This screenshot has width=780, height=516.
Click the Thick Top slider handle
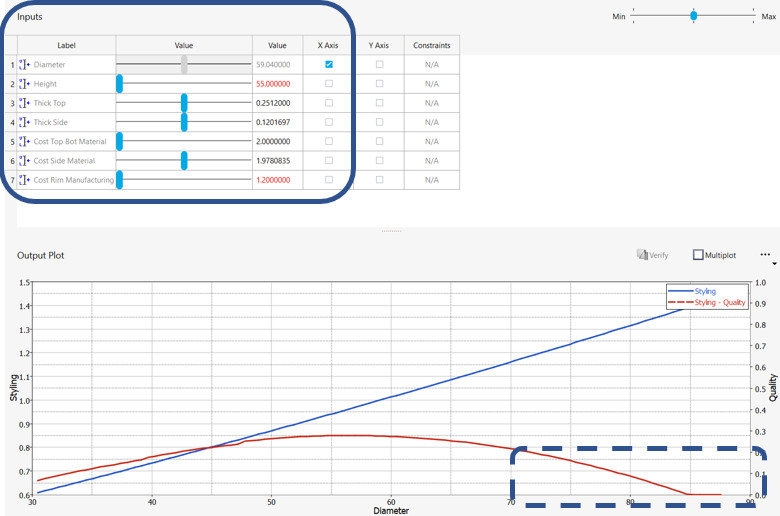pyautogui.click(x=184, y=103)
